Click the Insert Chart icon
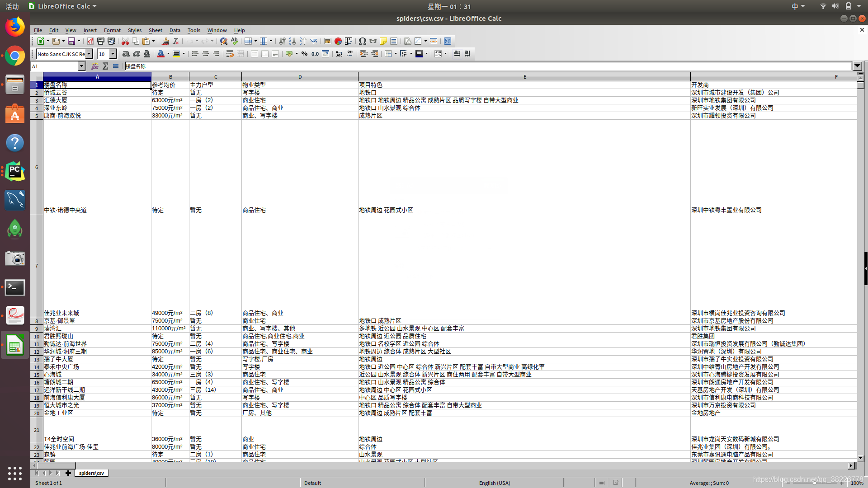Viewport: 868px width, 488px height. pyautogui.click(x=338, y=41)
